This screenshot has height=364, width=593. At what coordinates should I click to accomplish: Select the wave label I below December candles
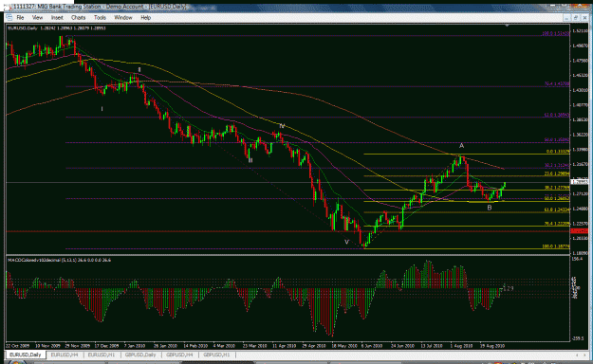click(102, 109)
